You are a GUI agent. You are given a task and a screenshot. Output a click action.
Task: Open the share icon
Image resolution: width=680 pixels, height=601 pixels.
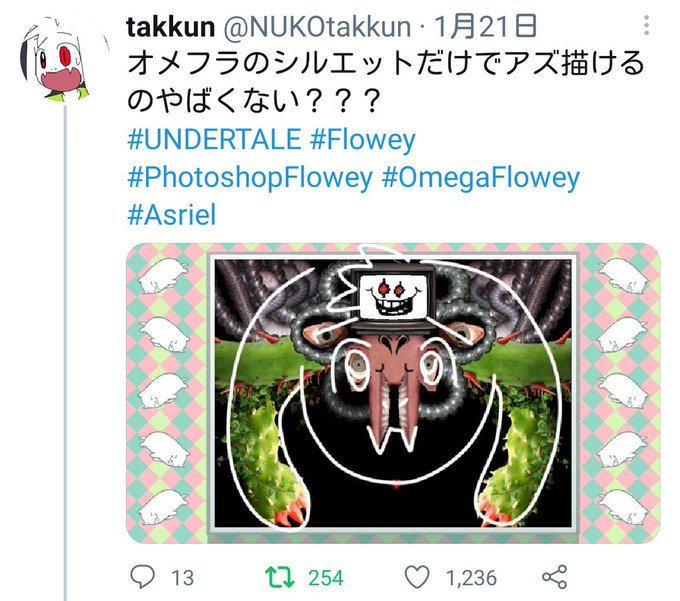point(555,577)
